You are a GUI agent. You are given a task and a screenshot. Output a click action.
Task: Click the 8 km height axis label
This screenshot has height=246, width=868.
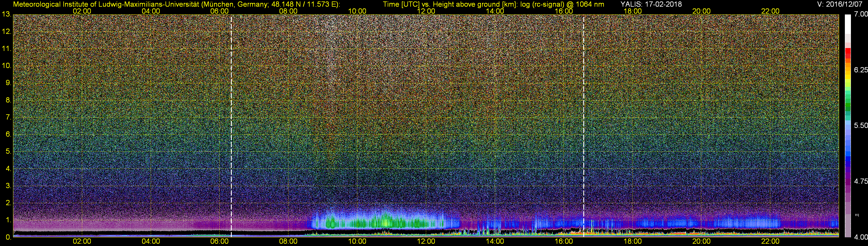pos(8,100)
